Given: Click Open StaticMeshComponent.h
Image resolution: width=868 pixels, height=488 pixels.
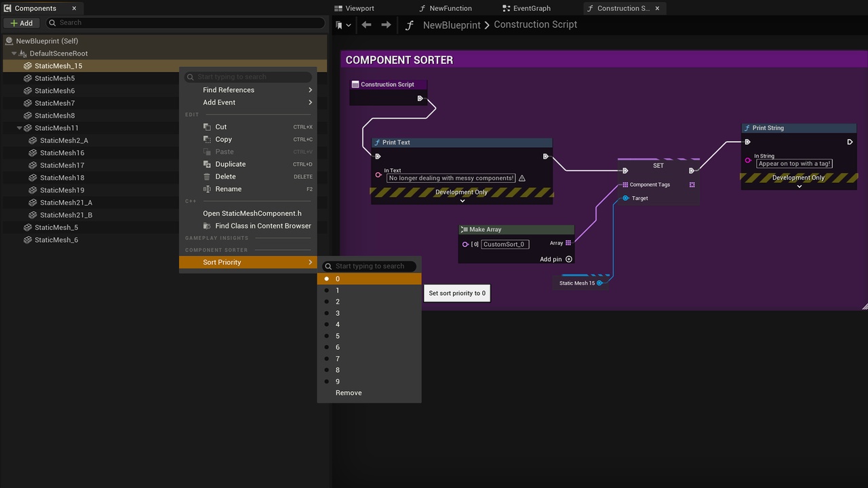Looking at the screenshot, I should pos(249,213).
